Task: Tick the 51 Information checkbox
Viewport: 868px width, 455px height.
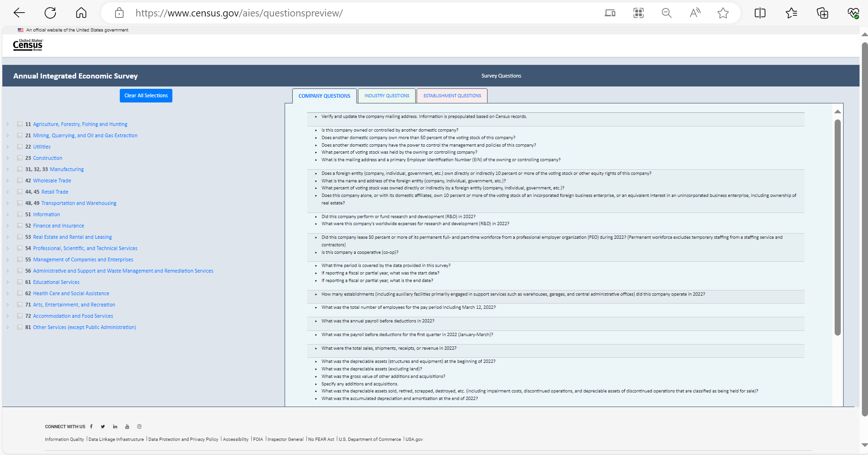Action: click(x=20, y=215)
